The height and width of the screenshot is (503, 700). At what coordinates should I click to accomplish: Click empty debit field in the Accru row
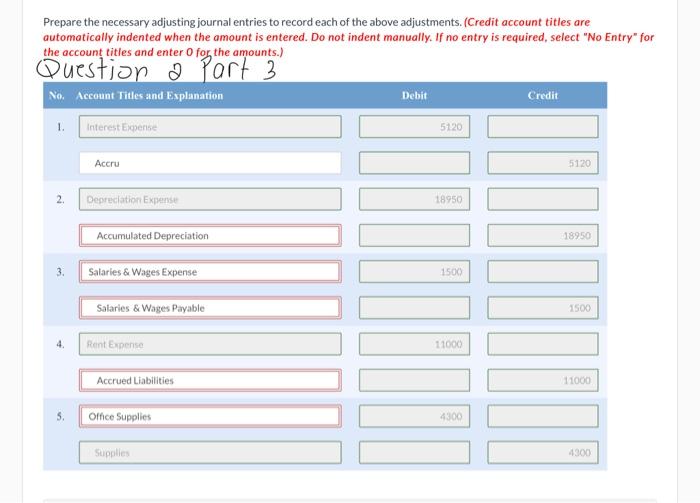pyautogui.click(x=414, y=163)
